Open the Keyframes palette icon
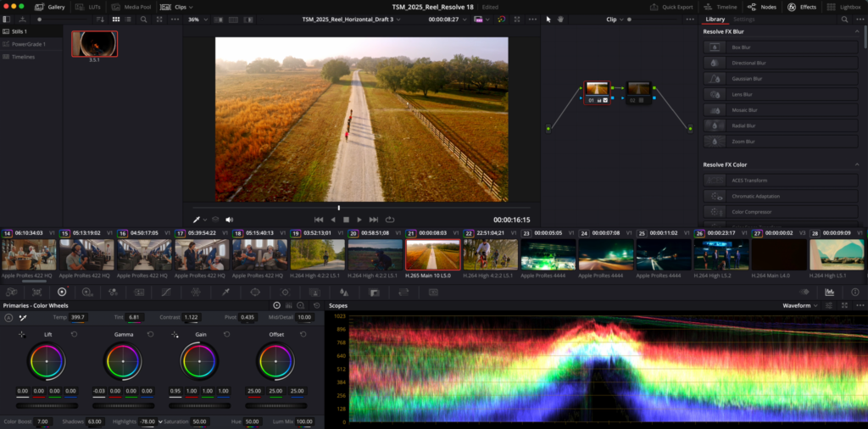The width and height of the screenshot is (868, 429). 804,292
